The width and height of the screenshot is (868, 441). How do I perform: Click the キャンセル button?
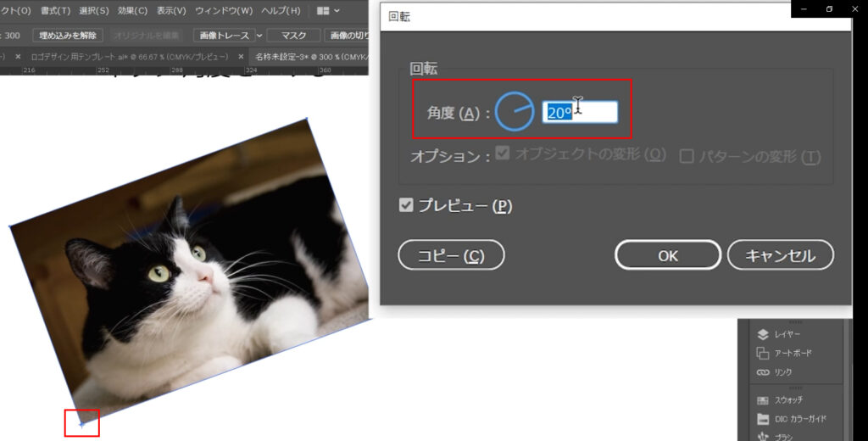(x=781, y=255)
